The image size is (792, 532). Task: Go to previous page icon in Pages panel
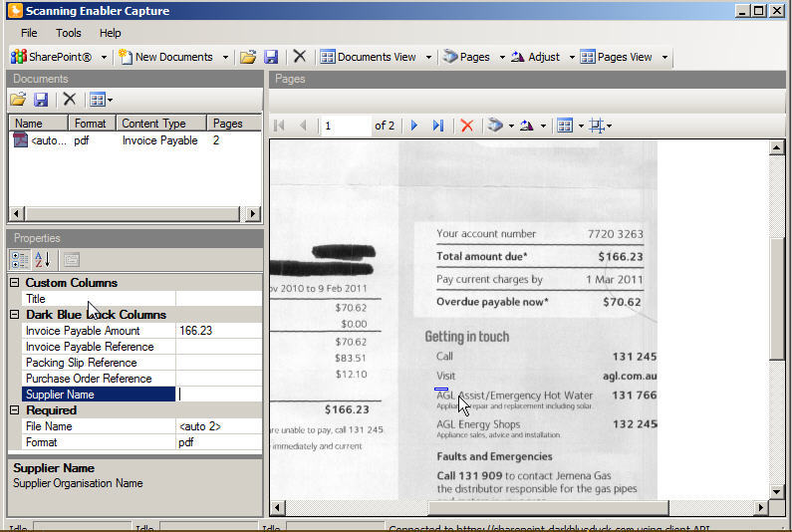click(303, 126)
